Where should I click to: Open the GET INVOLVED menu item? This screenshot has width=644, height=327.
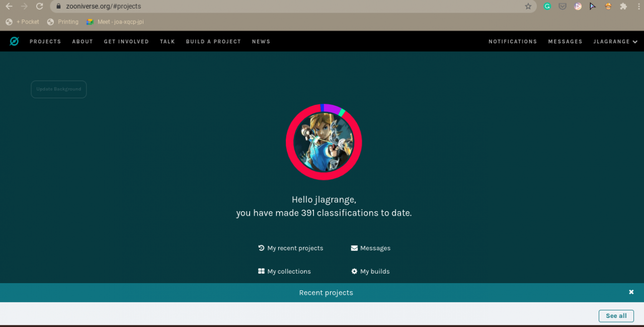(126, 41)
